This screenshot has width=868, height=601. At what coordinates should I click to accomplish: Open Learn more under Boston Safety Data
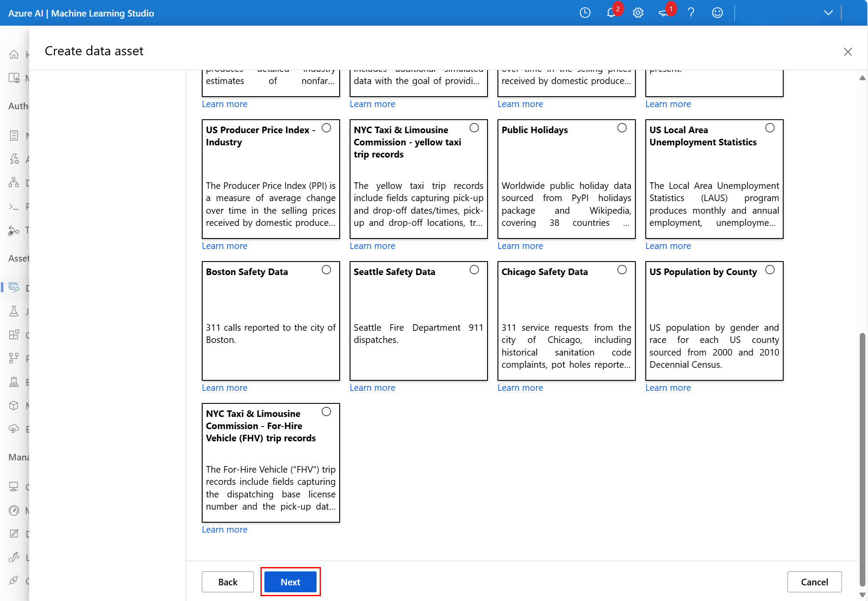224,387
